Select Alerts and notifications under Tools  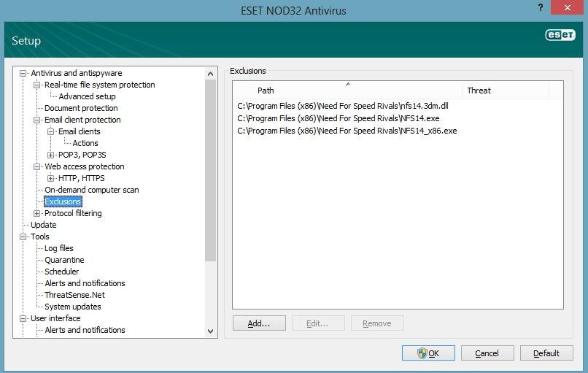pos(85,283)
